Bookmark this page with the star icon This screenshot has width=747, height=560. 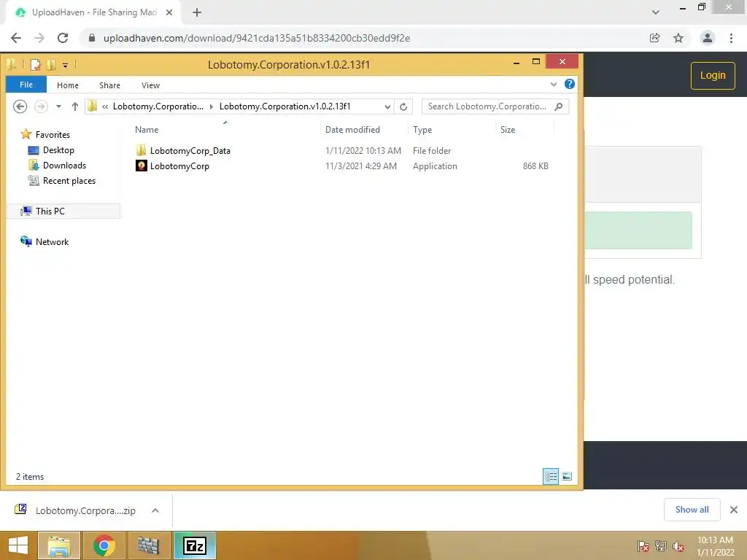point(678,38)
